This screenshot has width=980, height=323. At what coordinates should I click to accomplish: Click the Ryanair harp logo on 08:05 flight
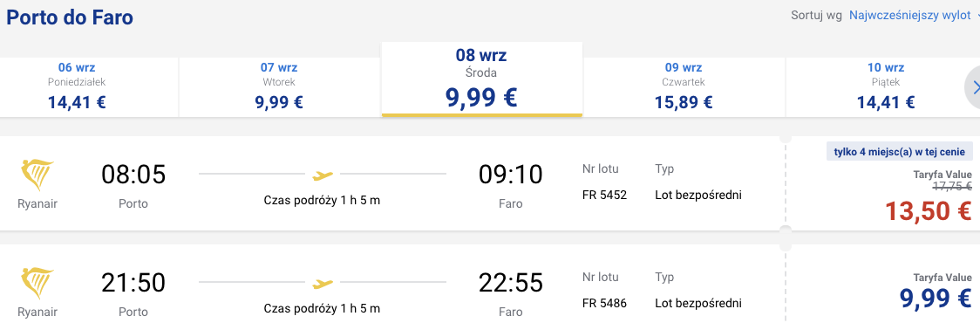pyautogui.click(x=37, y=176)
